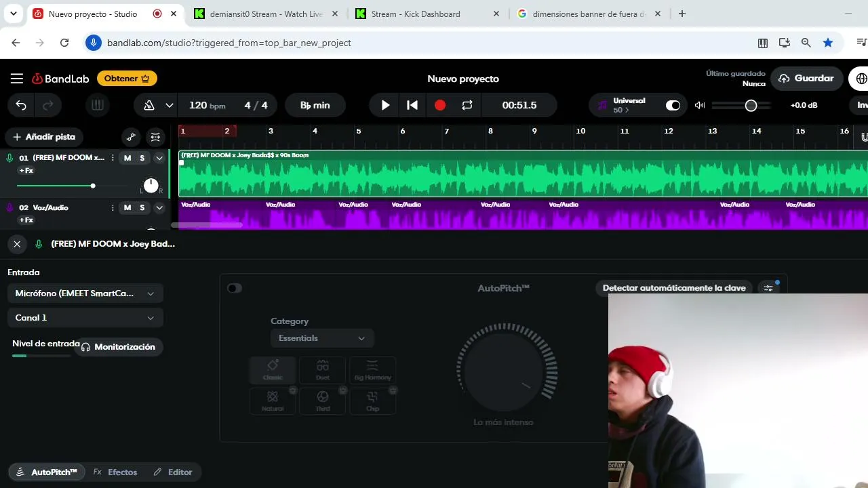Mute the master volume speaker icon
Image resolution: width=868 pixels, height=488 pixels.
click(700, 105)
